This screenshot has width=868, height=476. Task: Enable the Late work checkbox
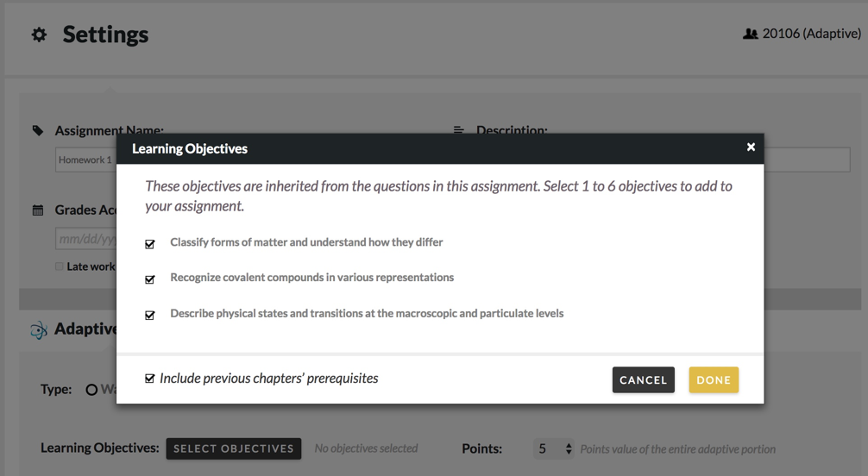click(x=60, y=266)
